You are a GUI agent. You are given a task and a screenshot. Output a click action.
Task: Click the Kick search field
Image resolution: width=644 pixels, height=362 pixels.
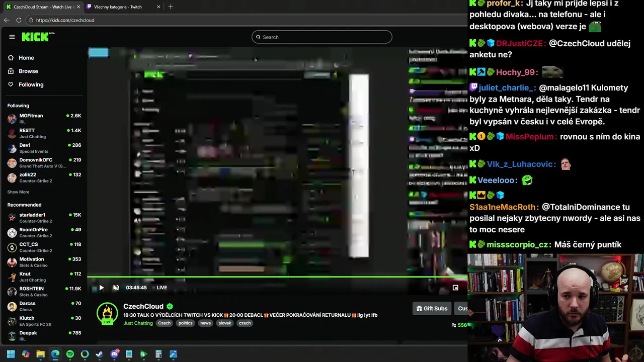tap(322, 37)
